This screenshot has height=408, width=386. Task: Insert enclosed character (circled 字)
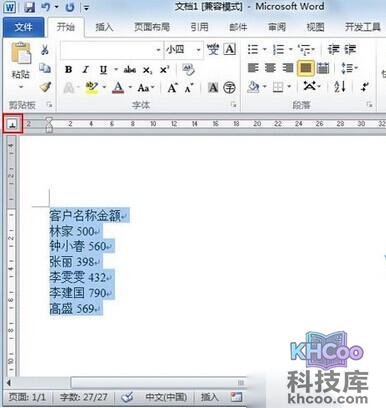click(229, 88)
